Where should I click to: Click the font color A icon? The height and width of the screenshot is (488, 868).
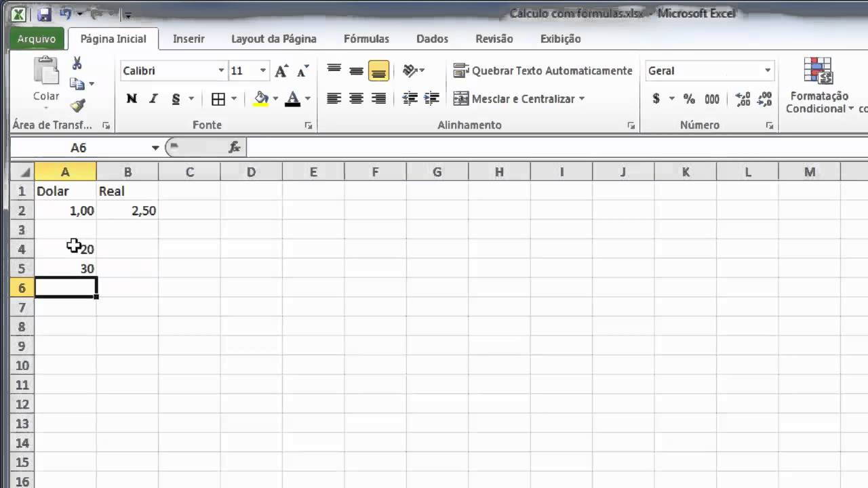(x=292, y=99)
